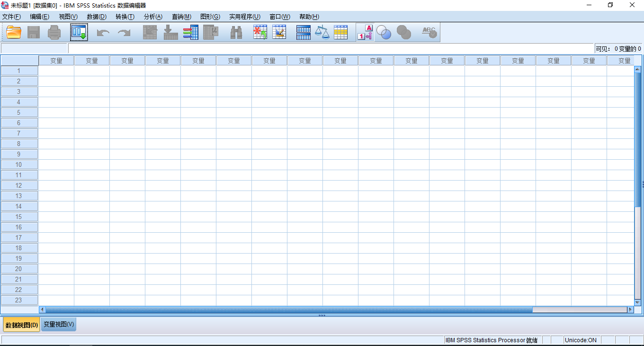The image size is (644, 346).
Task: Open the 转换(T) menu
Action: pyautogui.click(x=125, y=17)
